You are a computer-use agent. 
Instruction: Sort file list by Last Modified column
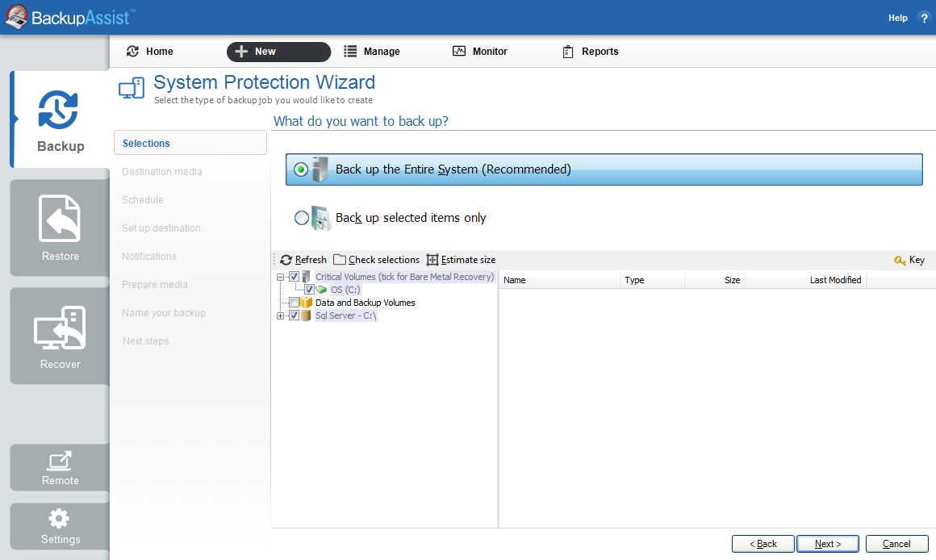[x=835, y=280]
